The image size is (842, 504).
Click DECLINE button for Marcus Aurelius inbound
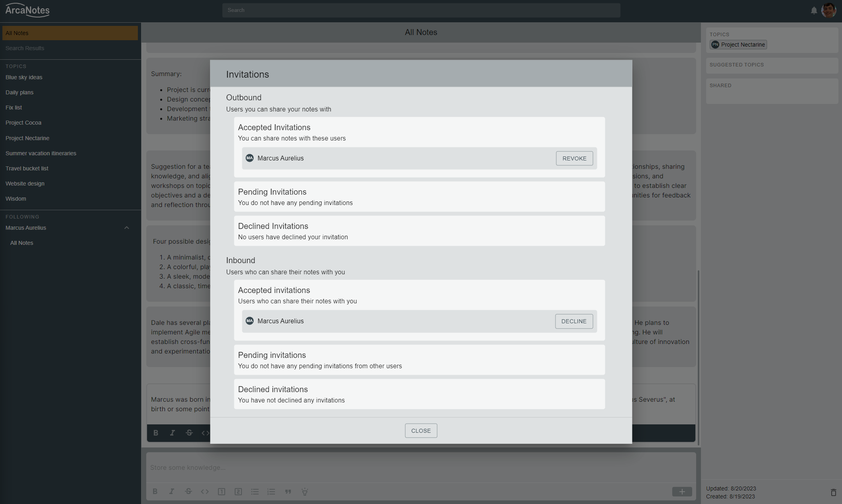pyautogui.click(x=573, y=321)
